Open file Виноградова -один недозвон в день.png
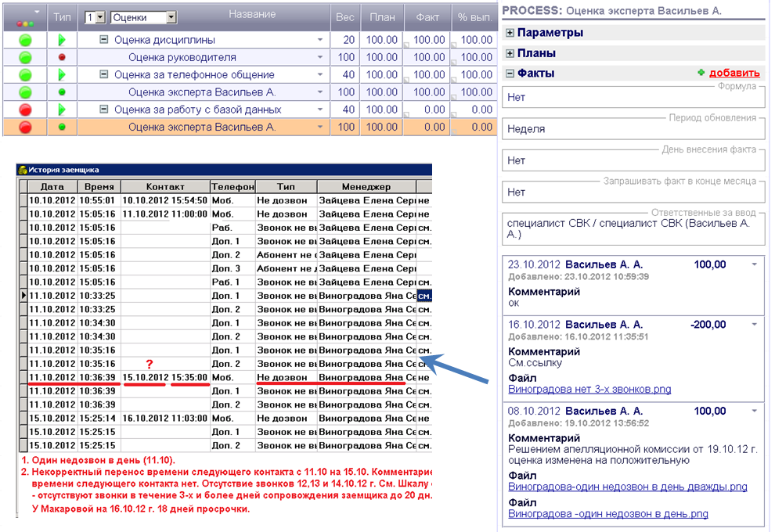Image resolution: width=775 pixels, height=532 pixels. (x=608, y=514)
